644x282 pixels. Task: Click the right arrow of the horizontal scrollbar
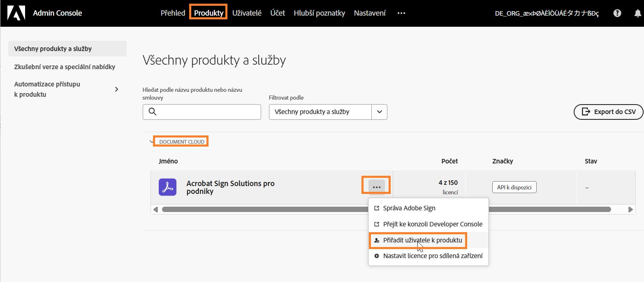coord(631,209)
